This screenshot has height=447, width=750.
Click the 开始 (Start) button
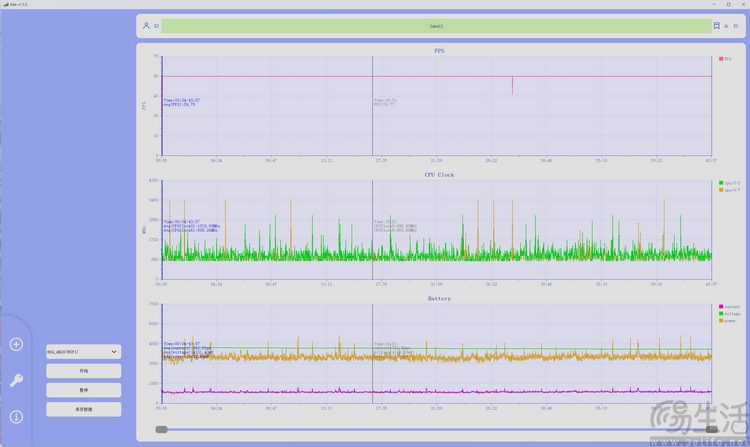pyautogui.click(x=83, y=371)
